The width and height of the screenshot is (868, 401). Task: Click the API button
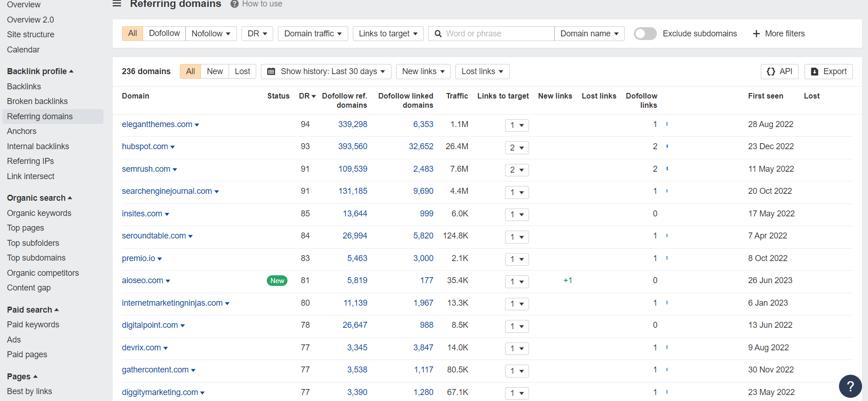[780, 71]
